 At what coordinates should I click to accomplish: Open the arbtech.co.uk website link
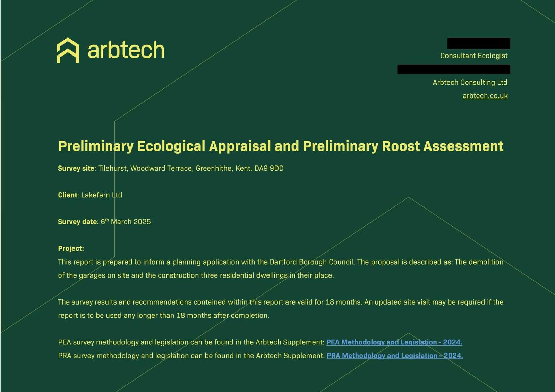tap(485, 96)
